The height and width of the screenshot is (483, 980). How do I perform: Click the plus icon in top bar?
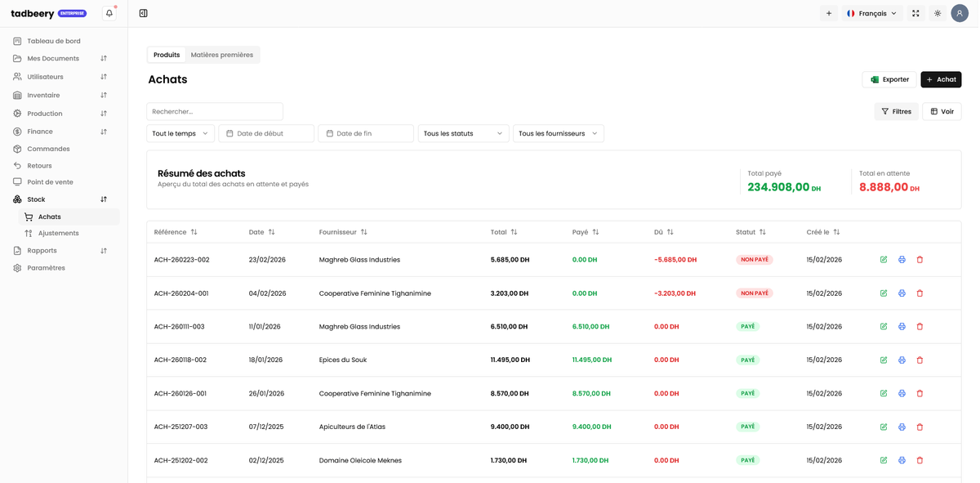829,13
